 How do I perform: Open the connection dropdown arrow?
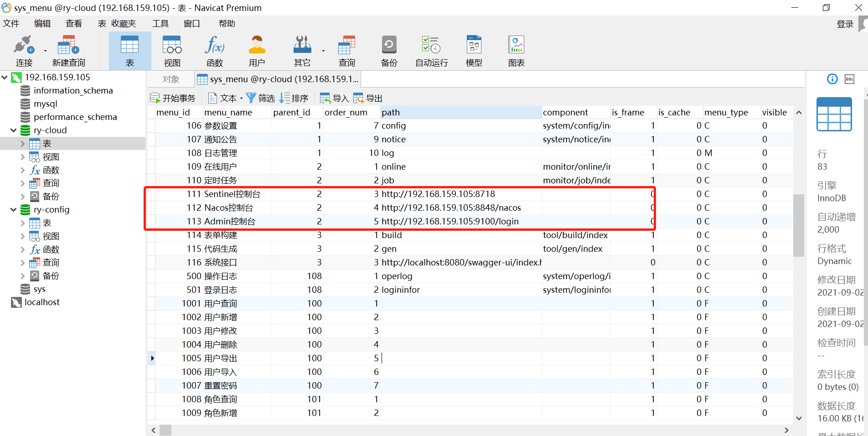(x=45, y=51)
